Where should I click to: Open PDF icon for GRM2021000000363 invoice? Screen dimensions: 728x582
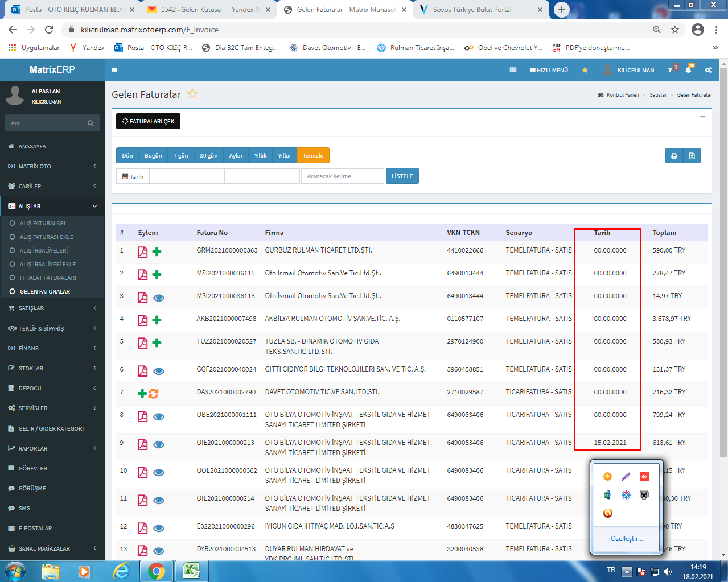tap(142, 252)
